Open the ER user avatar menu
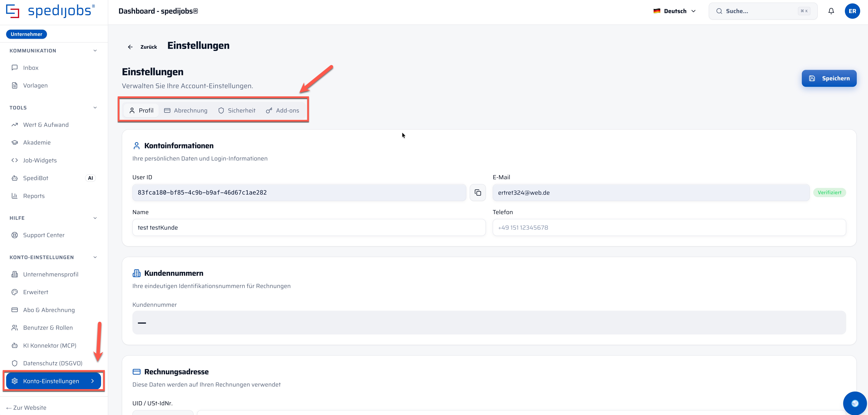 click(x=852, y=11)
